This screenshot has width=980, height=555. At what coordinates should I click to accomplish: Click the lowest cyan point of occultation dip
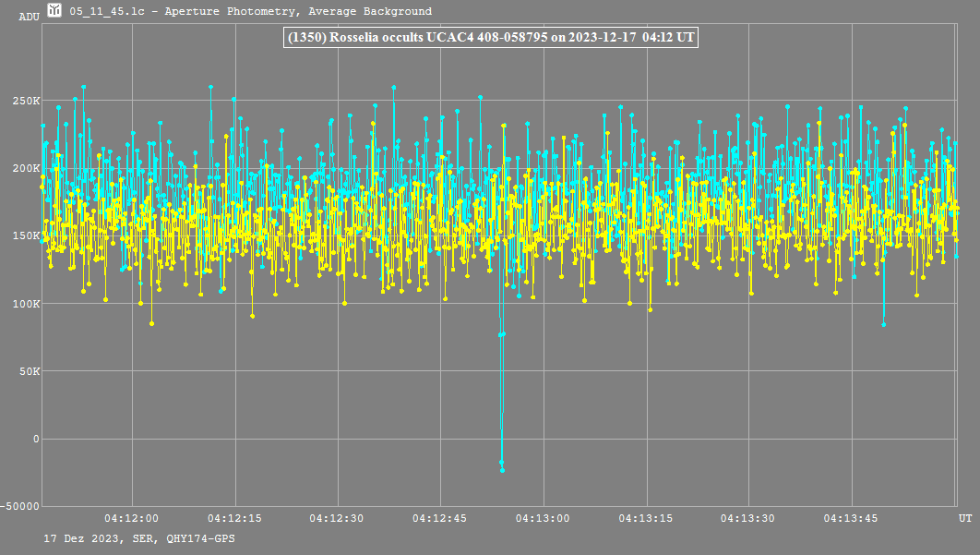pyautogui.click(x=502, y=470)
